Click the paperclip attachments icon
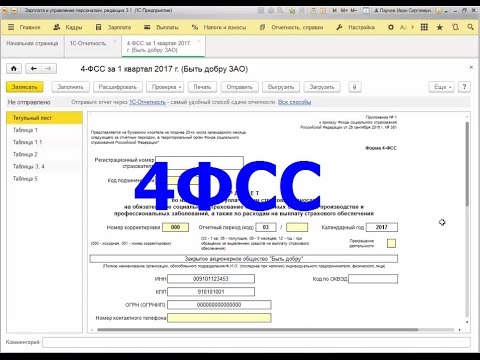Viewport: 480px width, 360px height. tap(355, 87)
